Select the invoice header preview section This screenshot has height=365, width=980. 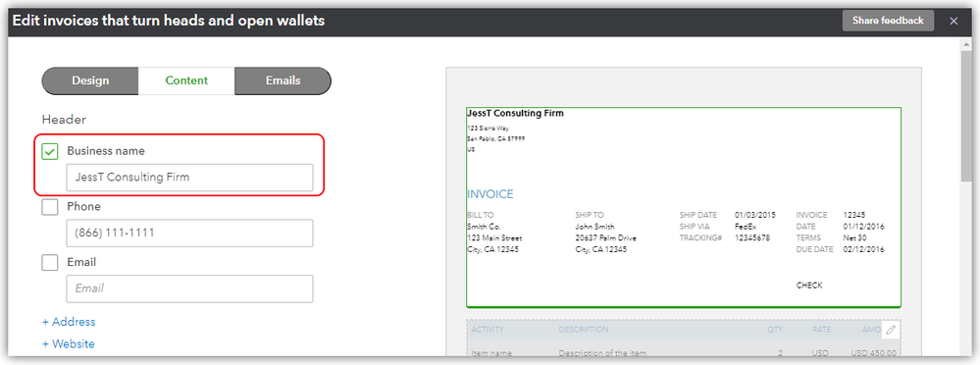[x=684, y=207]
